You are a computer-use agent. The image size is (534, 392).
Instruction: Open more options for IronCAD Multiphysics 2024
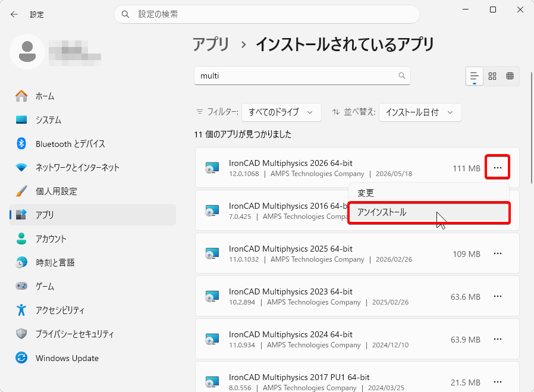[x=498, y=339]
